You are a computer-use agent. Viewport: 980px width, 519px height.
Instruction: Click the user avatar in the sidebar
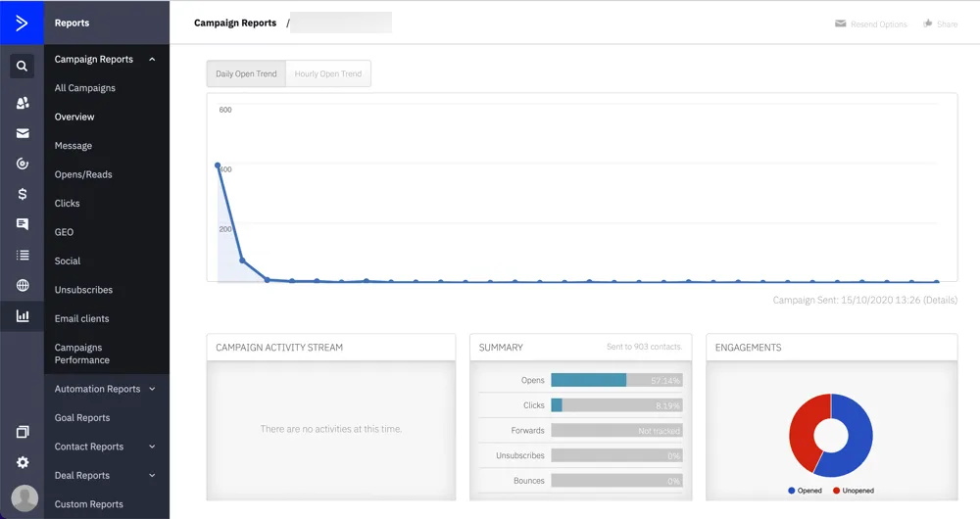[x=24, y=497]
